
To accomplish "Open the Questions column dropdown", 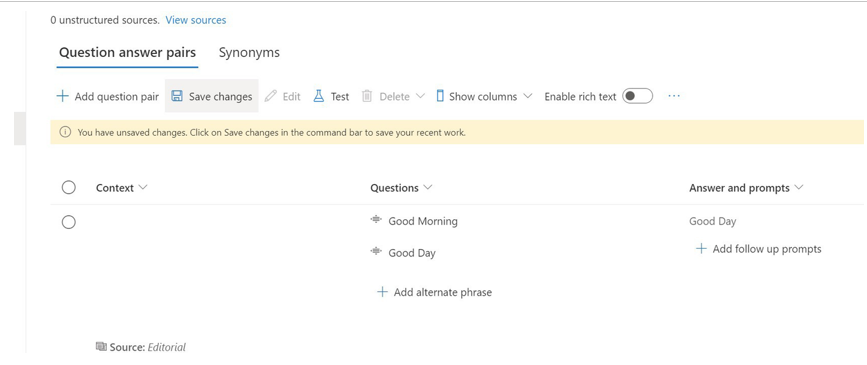I will 427,187.
